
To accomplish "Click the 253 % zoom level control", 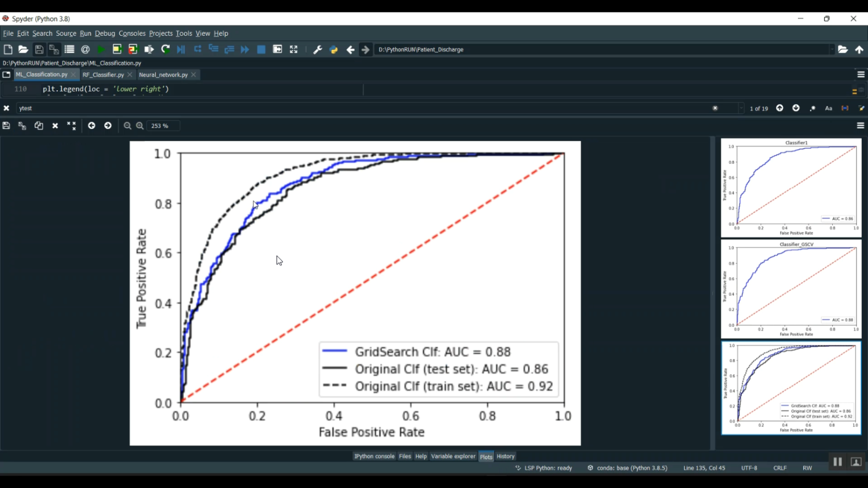I will 163,125.
